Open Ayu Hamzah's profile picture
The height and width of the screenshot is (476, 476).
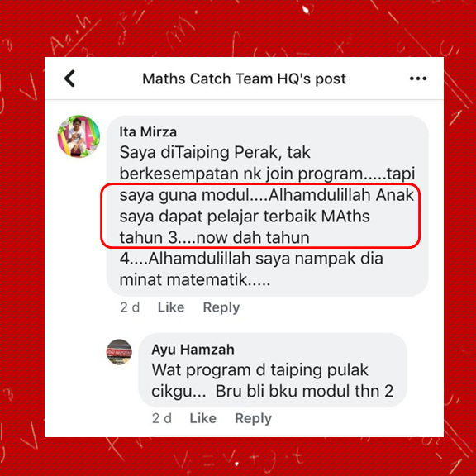pyautogui.click(x=119, y=352)
